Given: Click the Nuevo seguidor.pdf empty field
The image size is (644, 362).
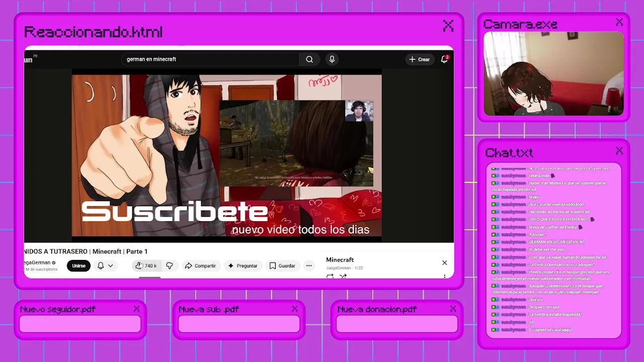Looking at the screenshot, I should pos(80,324).
